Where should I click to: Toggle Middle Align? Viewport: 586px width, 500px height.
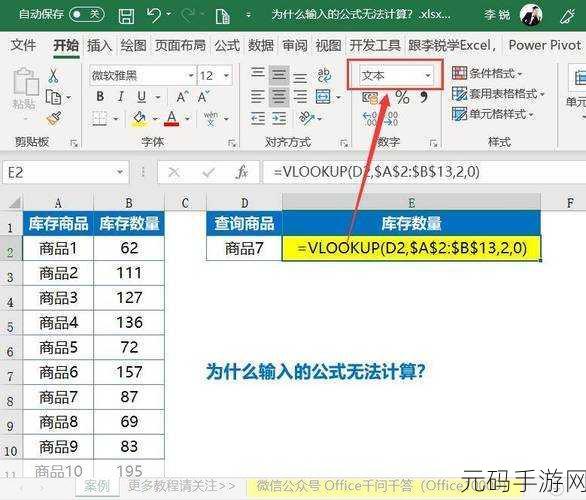tap(279, 75)
